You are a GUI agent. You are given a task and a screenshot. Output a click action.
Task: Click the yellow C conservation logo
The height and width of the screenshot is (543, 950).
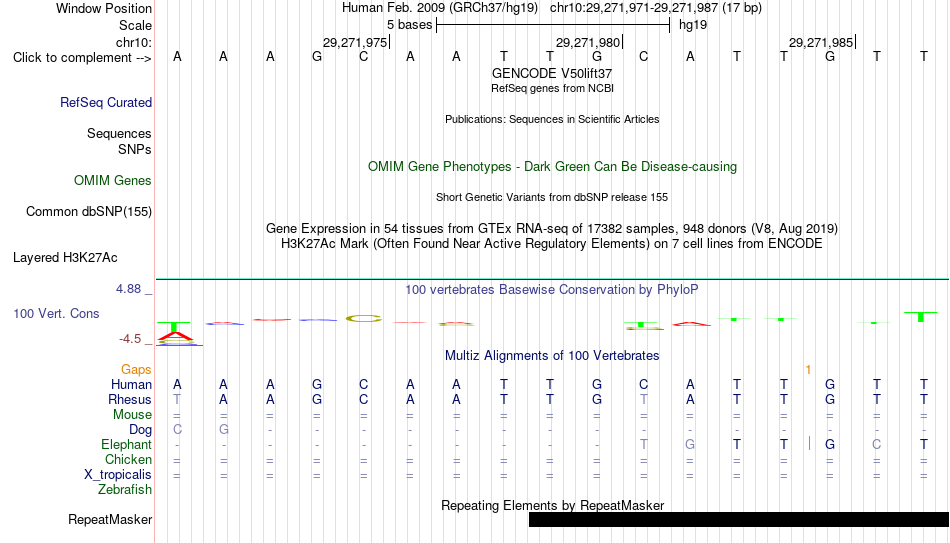pyautogui.click(x=364, y=318)
